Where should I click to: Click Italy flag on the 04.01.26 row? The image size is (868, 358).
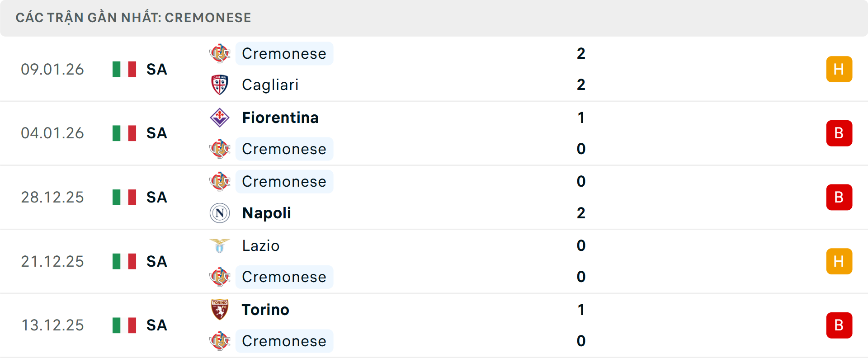[x=124, y=133]
